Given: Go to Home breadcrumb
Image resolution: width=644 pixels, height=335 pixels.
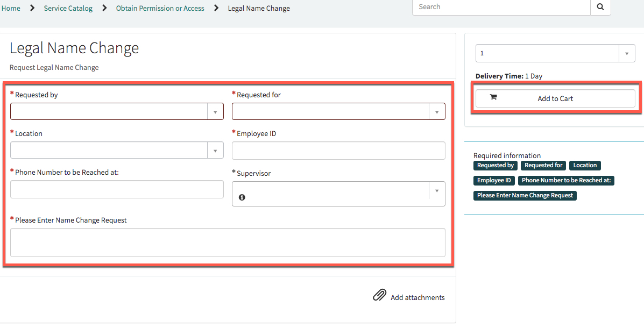Looking at the screenshot, I should (x=11, y=8).
